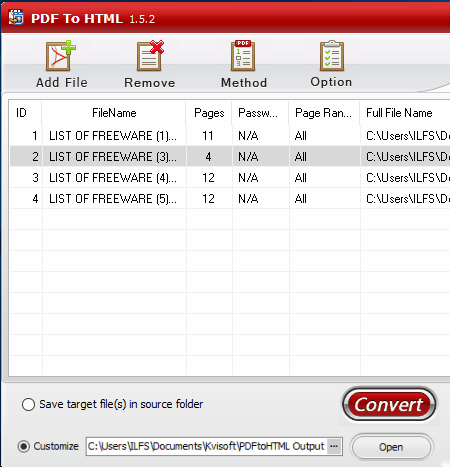The width and height of the screenshot is (450, 467).
Task: Click the Passw... column header
Action: pos(260,113)
